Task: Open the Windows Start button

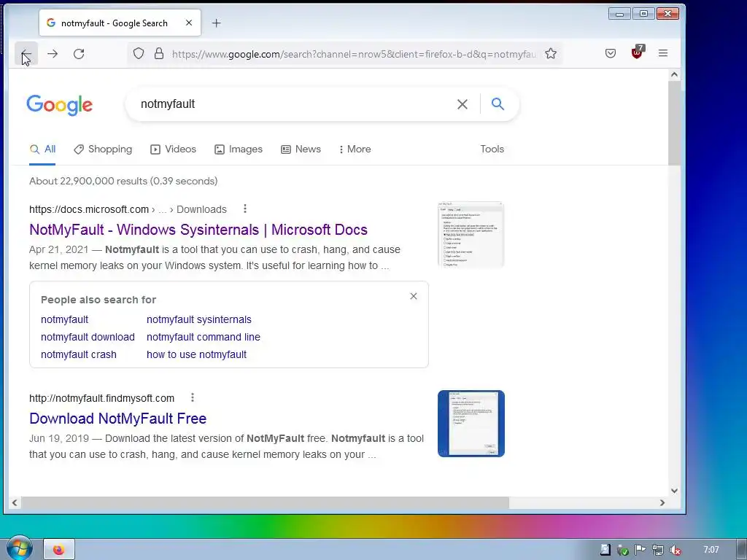Action: point(18,548)
